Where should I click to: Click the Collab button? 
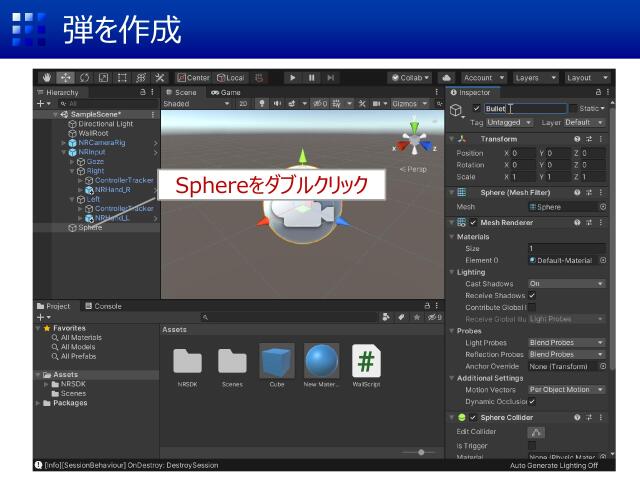410,78
